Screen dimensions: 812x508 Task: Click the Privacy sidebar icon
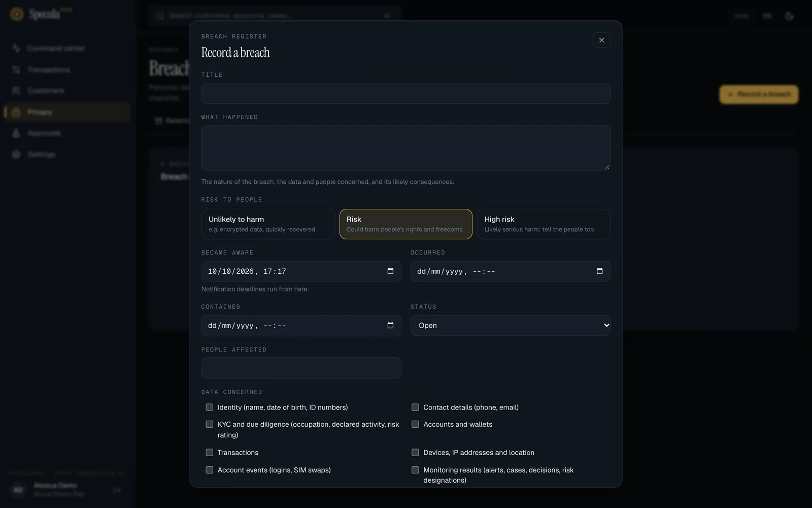point(16,112)
